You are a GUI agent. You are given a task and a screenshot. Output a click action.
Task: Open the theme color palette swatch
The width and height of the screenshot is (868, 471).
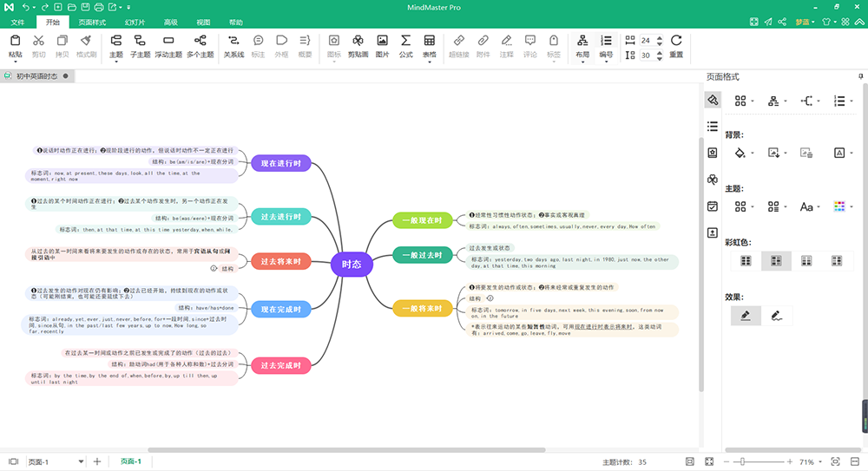[x=839, y=206]
